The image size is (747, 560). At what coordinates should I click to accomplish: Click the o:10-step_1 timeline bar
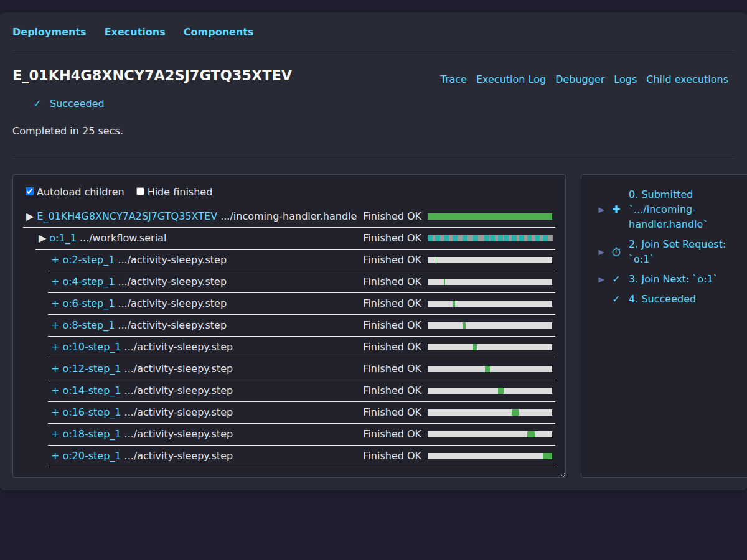(490, 347)
